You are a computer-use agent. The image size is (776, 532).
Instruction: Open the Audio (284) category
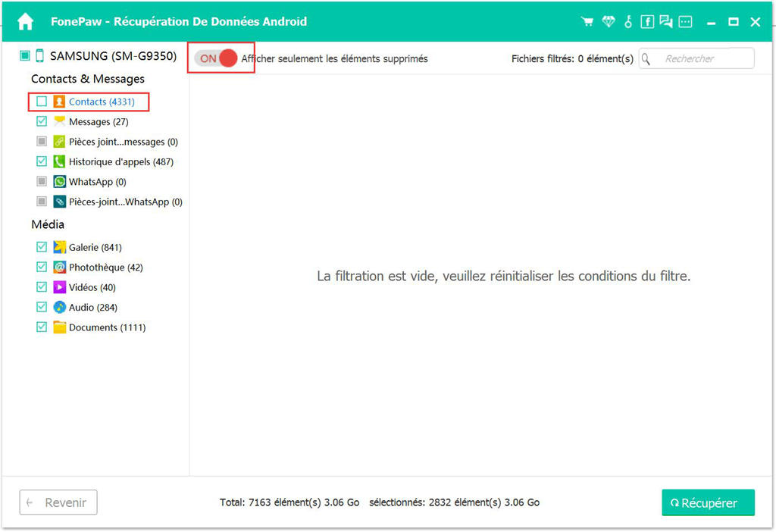(x=93, y=308)
